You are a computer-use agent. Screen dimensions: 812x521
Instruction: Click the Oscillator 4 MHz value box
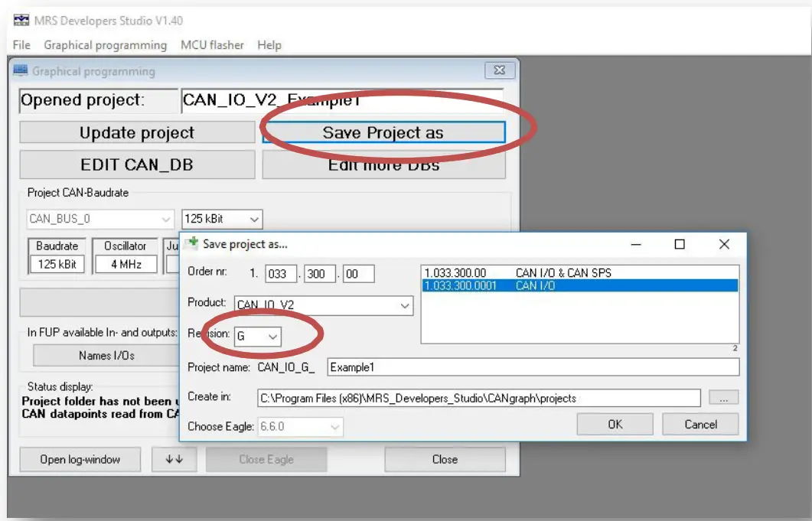point(126,264)
